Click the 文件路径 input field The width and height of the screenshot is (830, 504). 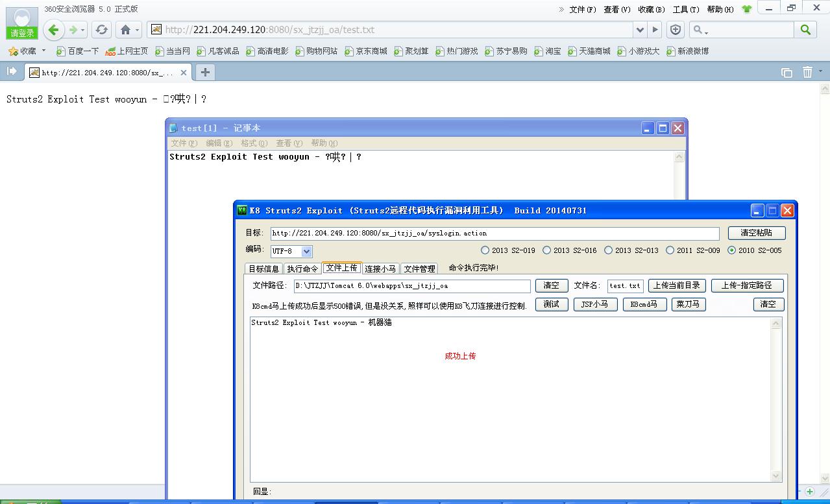pos(412,286)
